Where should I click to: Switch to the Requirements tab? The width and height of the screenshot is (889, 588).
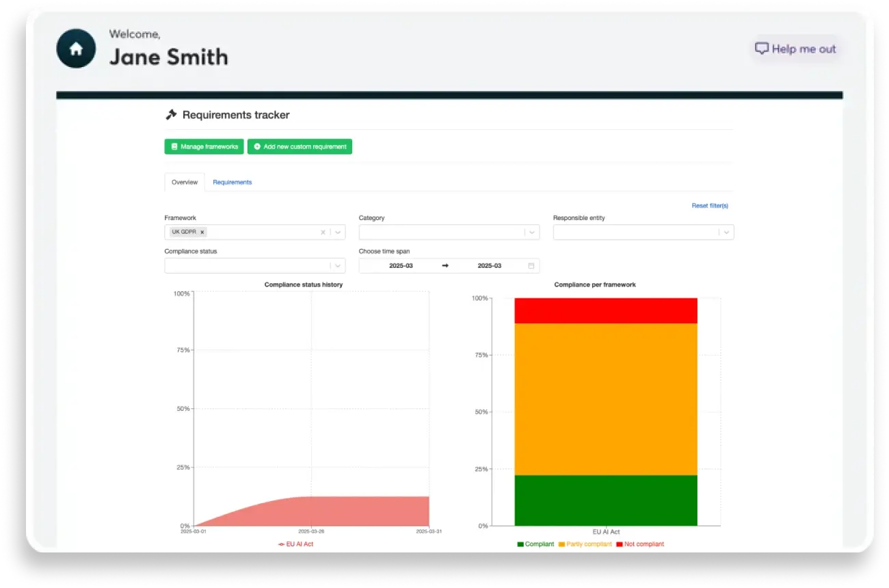coord(233,182)
